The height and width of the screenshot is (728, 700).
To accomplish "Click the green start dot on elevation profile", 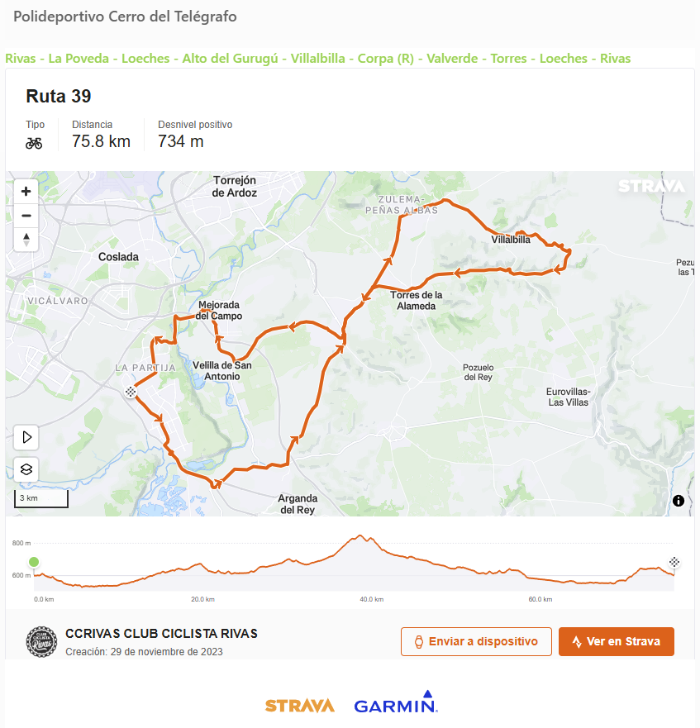I will pos(34,562).
